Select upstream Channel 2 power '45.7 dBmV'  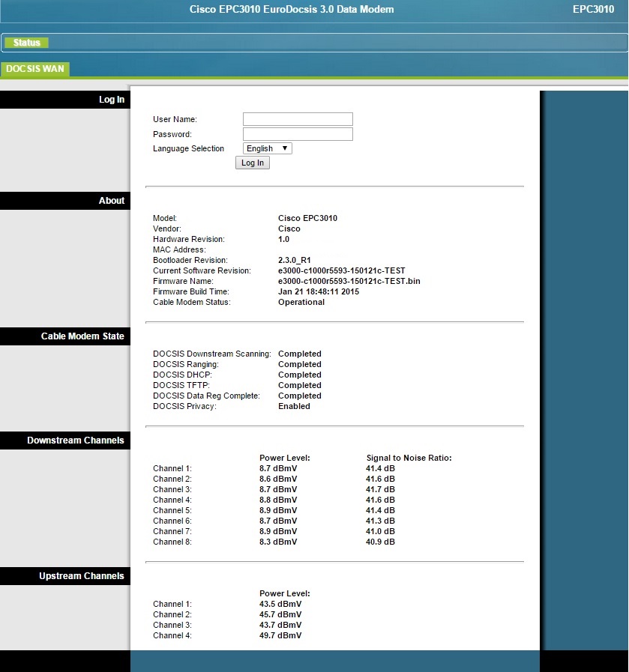pyautogui.click(x=280, y=614)
